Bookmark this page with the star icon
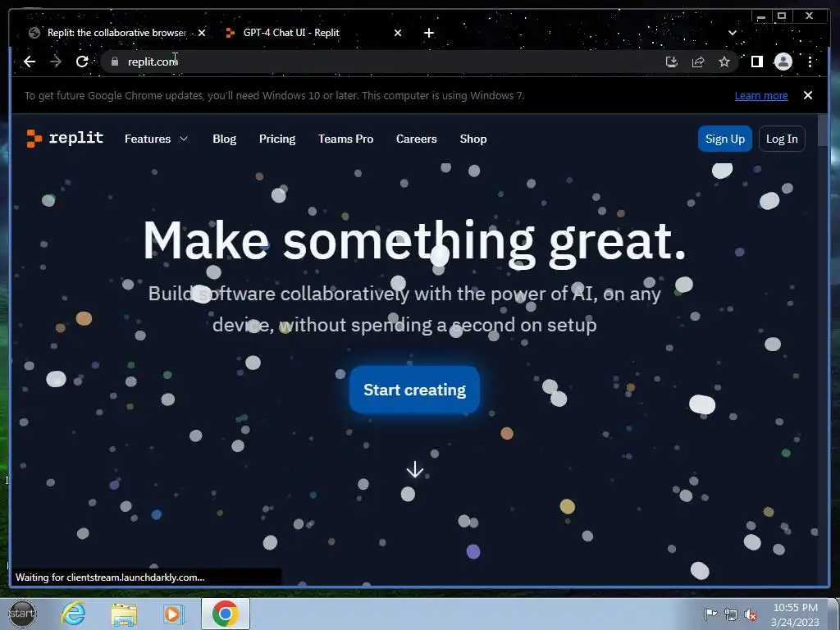Screen dimensions: 840x630 point(724,62)
